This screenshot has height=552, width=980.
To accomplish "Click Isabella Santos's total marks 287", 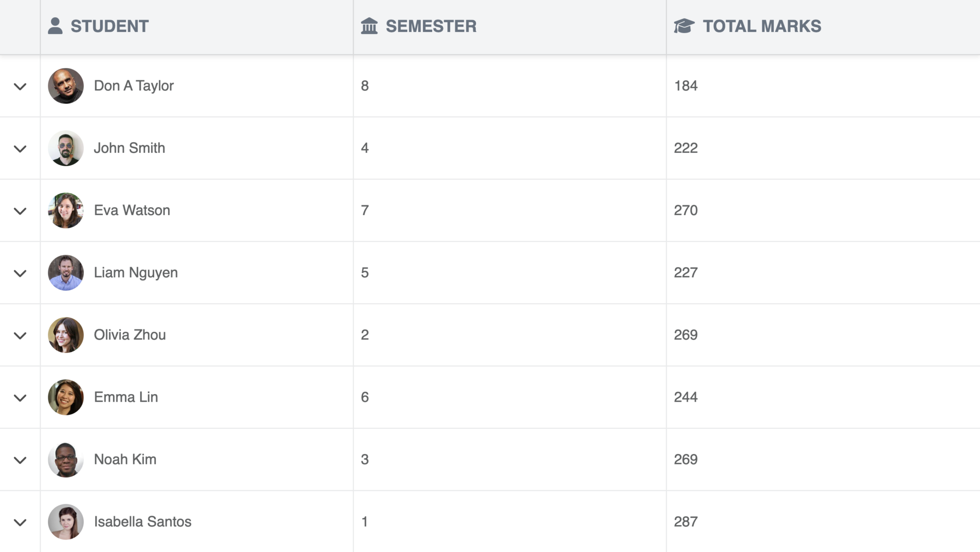I will pyautogui.click(x=686, y=521).
